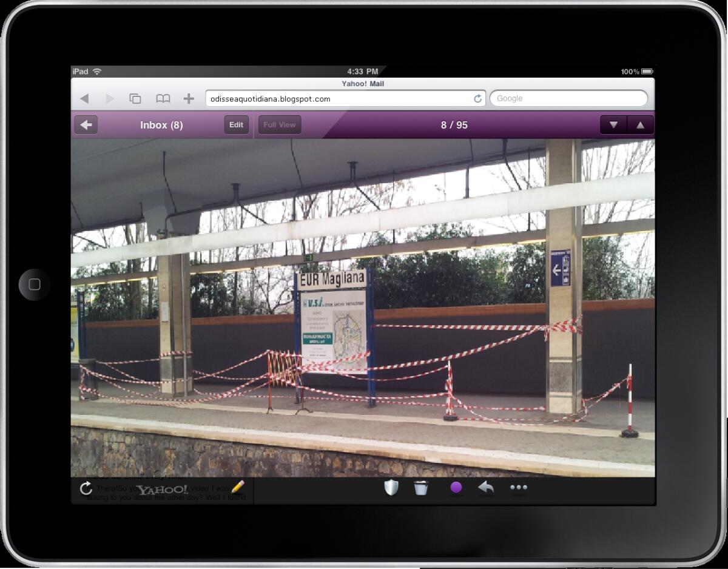This screenshot has width=728, height=569.
Task: Reply using the curved arrow icon
Action: point(486,488)
